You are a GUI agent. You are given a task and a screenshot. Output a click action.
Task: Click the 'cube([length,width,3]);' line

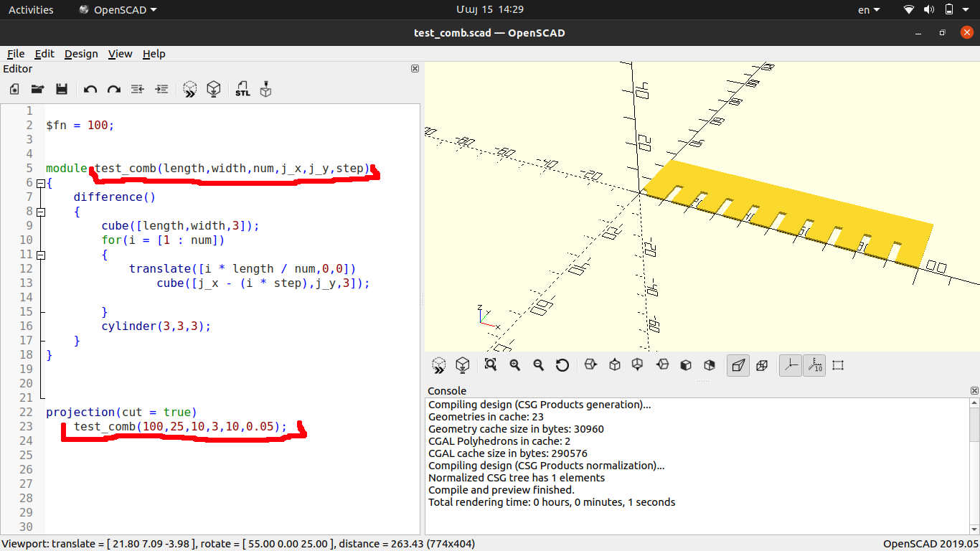pos(180,226)
